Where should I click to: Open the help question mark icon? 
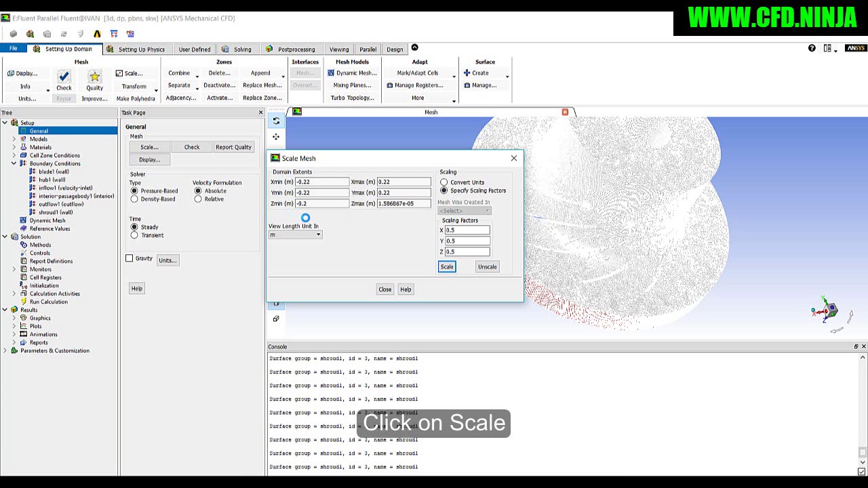click(x=812, y=48)
